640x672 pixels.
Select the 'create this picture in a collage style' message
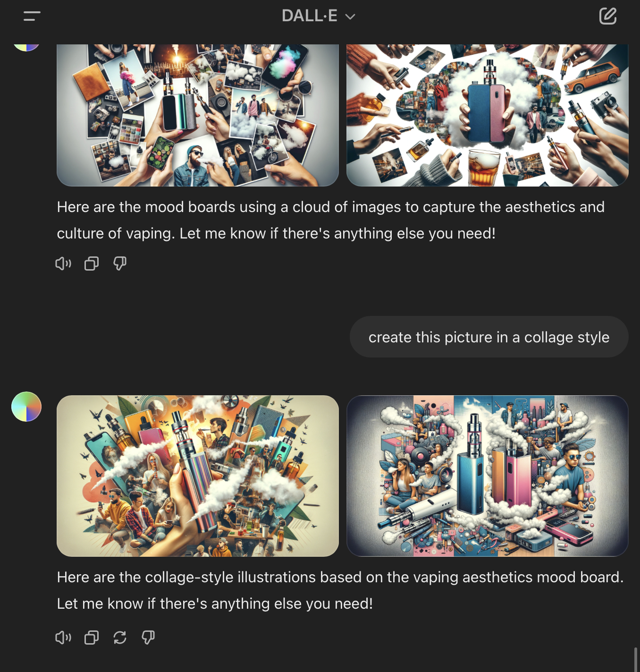(489, 337)
